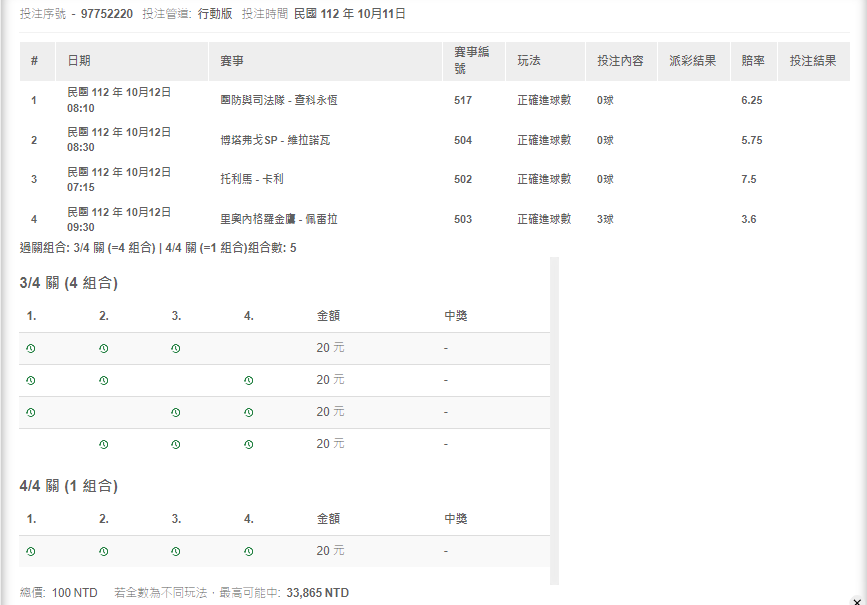This screenshot has width=867, height=605.
Task: Click the bet serial number 97752220
Action: click(x=107, y=14)
